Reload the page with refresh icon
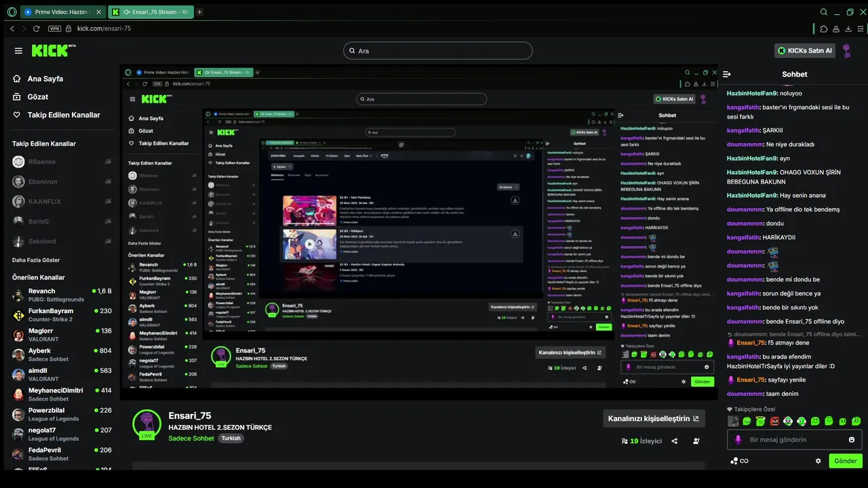Image resolution: width=868 pixels, height=488 pixels. (x=36, y=28)
